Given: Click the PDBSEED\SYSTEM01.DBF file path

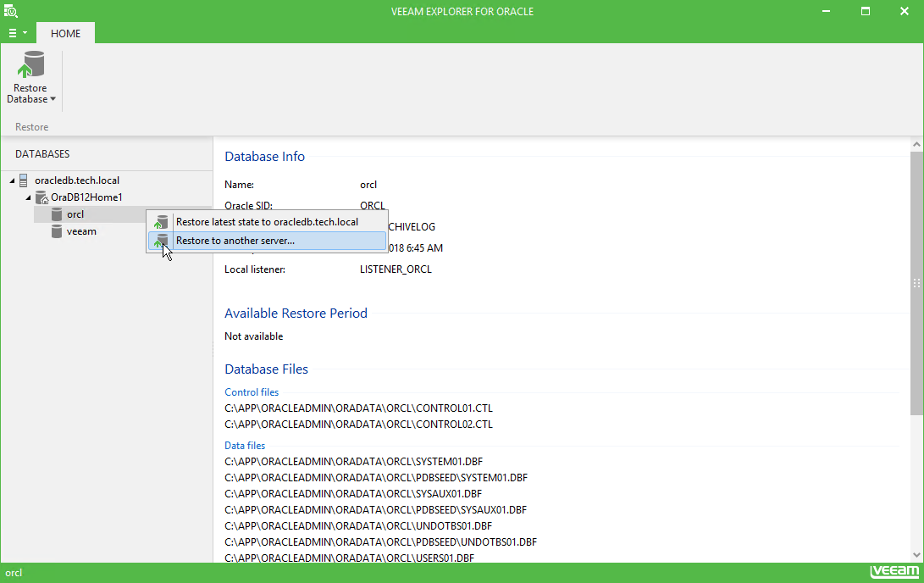Looking at the screenshot, I should (376, 478).
